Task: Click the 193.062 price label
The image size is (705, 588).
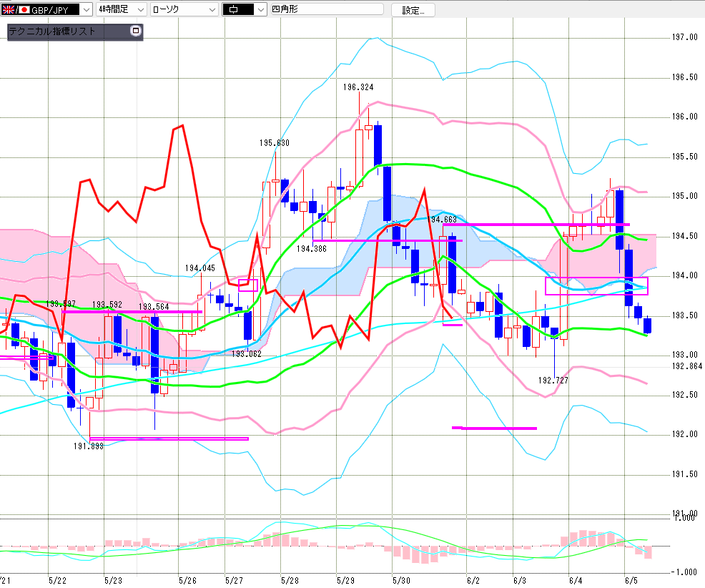Action: tap(247, 354)
